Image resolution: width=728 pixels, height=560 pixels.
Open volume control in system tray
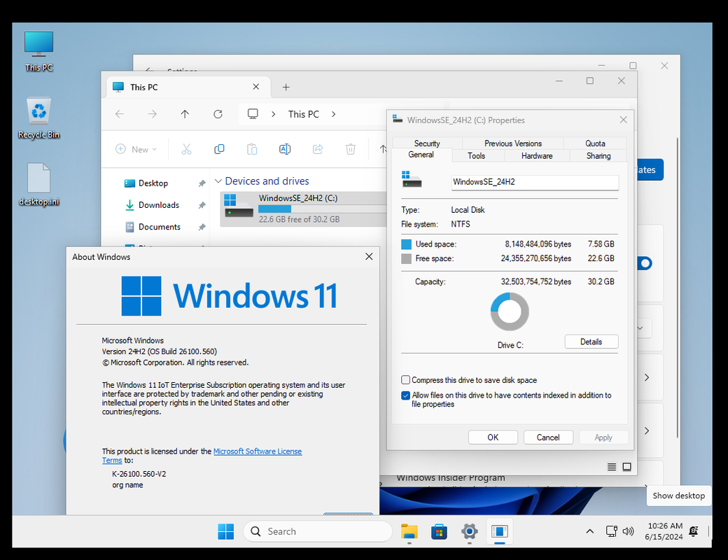(x=628, y=531)
